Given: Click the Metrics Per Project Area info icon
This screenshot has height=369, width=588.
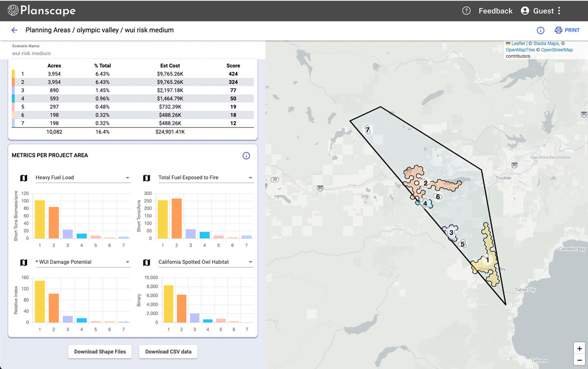Looking at the screenshot, I should coord(246,156).
